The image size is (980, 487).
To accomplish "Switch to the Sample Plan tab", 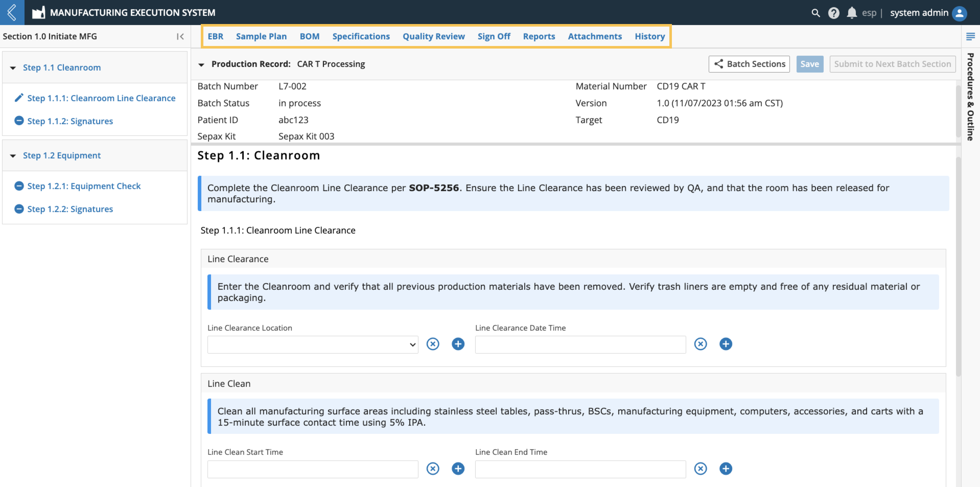I will (261, 36).
